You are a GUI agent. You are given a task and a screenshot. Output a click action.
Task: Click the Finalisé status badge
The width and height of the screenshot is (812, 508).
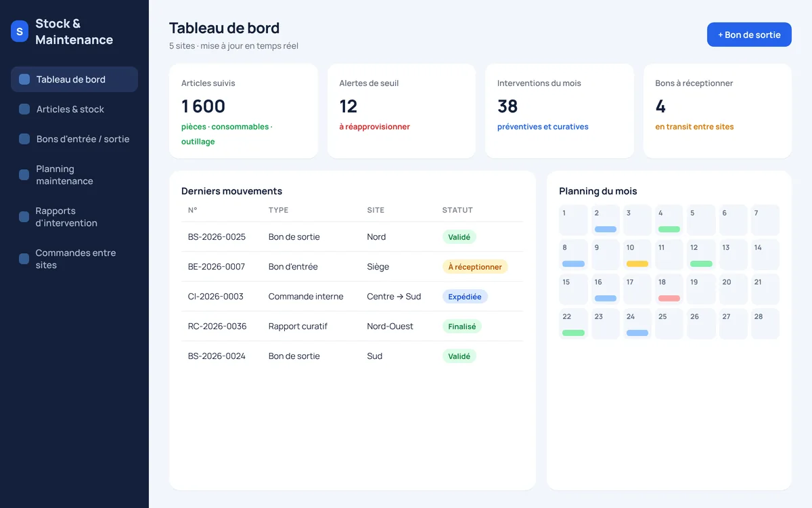pyautogui.click(x=462, y=326)
